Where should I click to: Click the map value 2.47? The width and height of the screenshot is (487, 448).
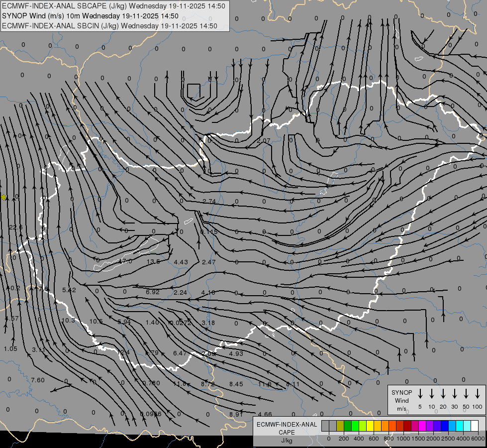point(209,262)
